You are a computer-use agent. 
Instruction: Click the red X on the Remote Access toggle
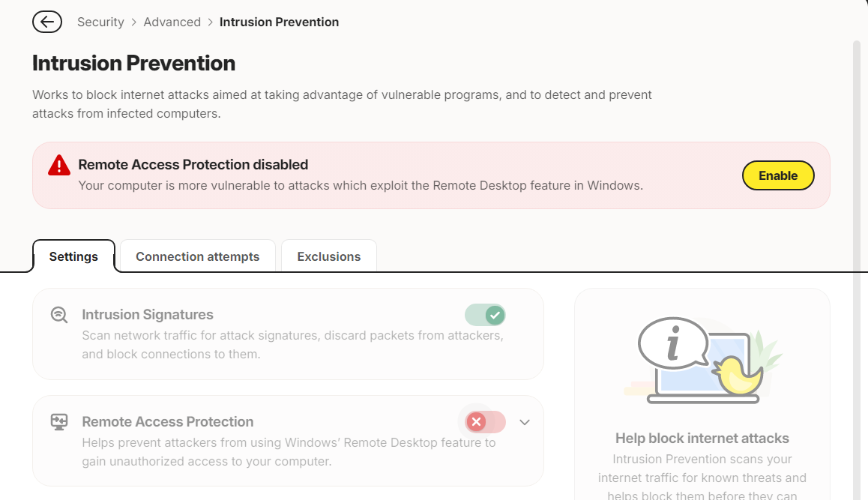[x=476, y=422]
